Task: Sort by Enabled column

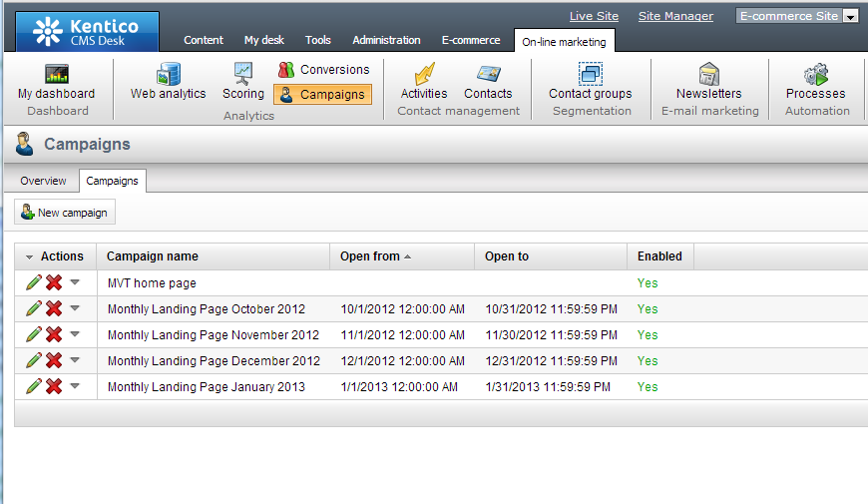Action: coord(659,256)
